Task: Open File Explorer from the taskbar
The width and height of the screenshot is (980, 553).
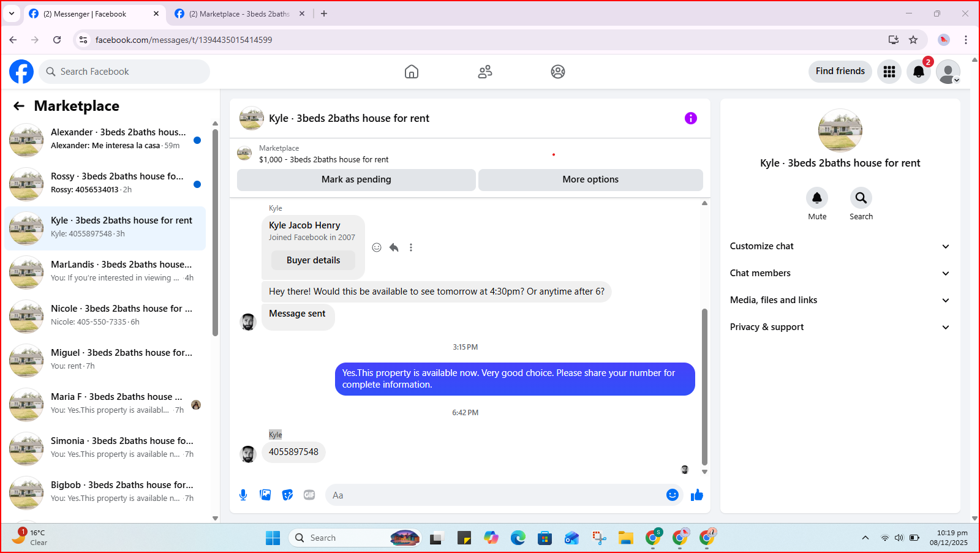Action: coord(625,538)
